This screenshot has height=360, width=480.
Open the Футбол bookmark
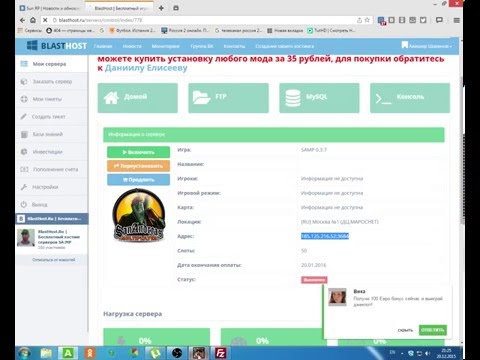pyautogui.click(x=132, y=30)
